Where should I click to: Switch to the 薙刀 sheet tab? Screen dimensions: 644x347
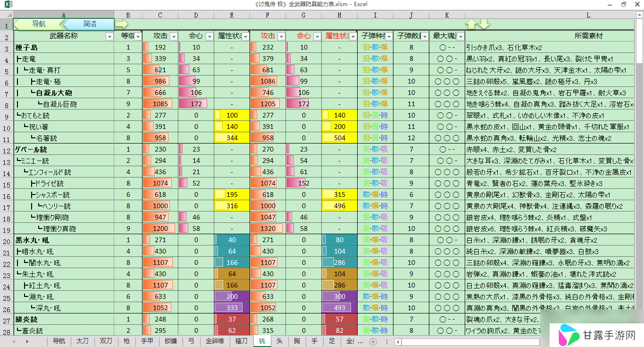[241, 341]
